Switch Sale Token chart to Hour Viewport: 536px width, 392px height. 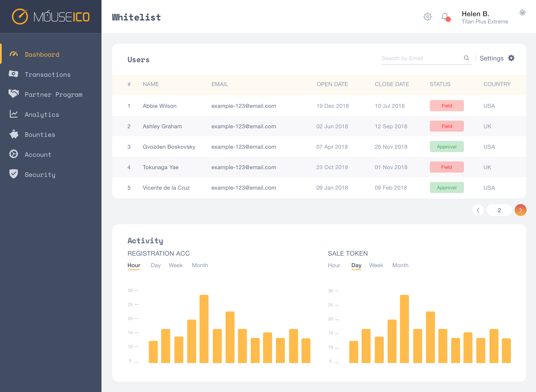point(334,265)
